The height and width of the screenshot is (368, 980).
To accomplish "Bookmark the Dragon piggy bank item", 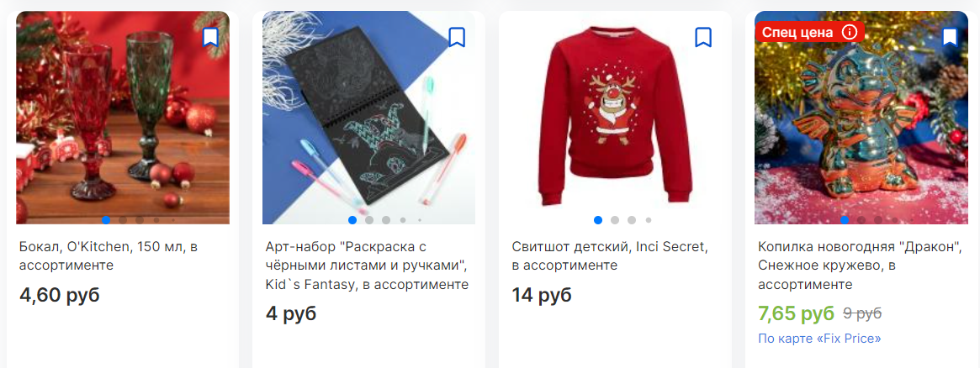I will pos(950,38).
